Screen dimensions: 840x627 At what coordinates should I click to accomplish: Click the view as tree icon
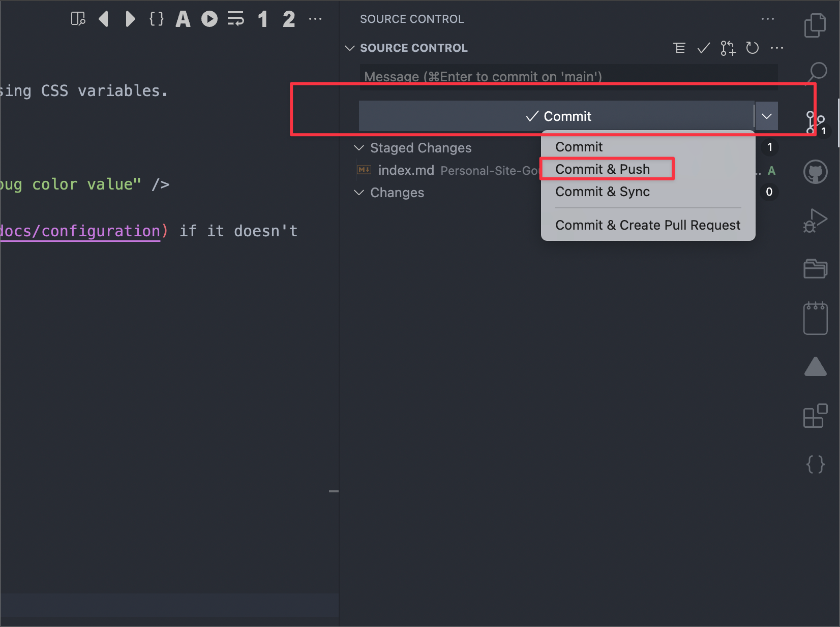tap(679, 48)
